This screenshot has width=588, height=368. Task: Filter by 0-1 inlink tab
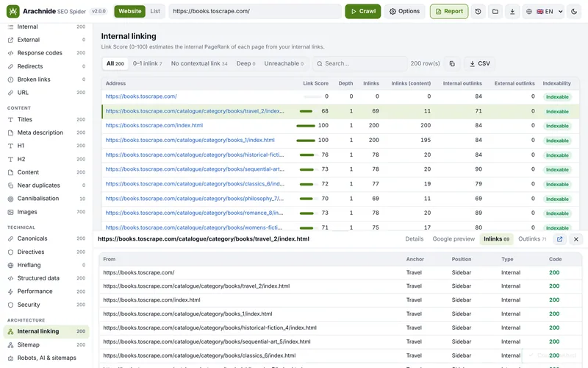tap(148, 63)
